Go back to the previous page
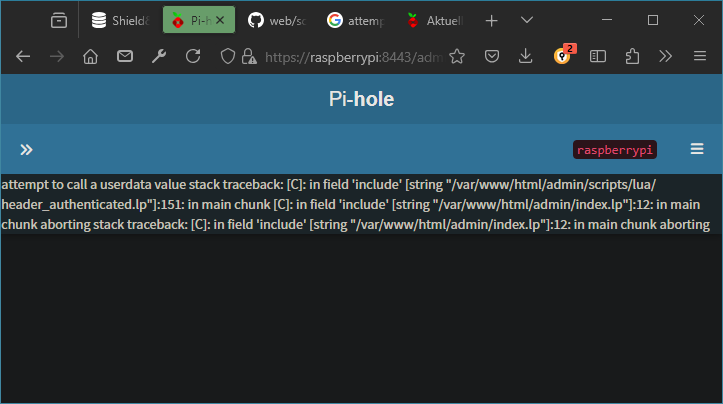 point(23,57)
